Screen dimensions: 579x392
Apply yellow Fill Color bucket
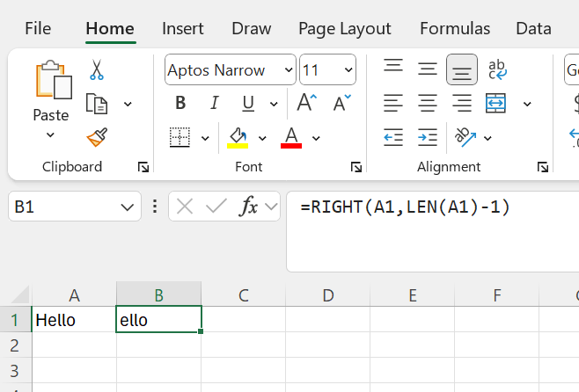(x=238, y=137)
